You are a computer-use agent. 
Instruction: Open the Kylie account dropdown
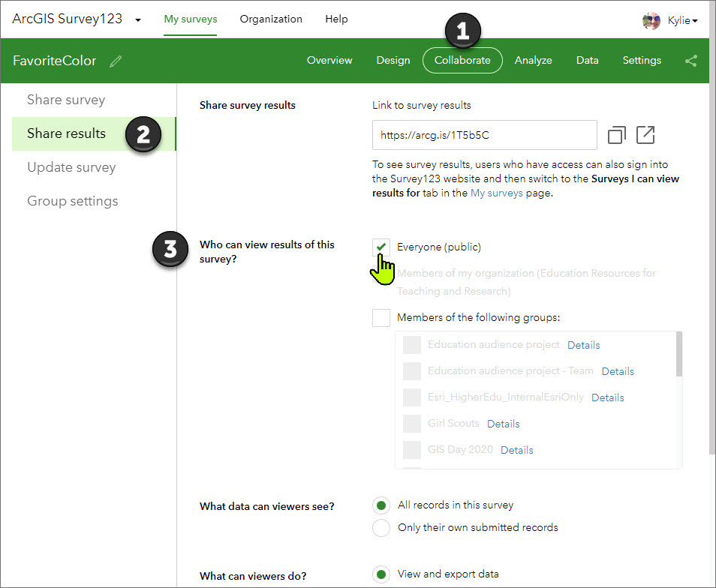682,20
